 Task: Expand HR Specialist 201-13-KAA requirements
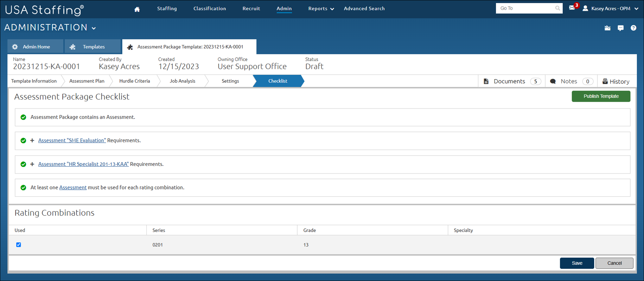coord(32,164)
